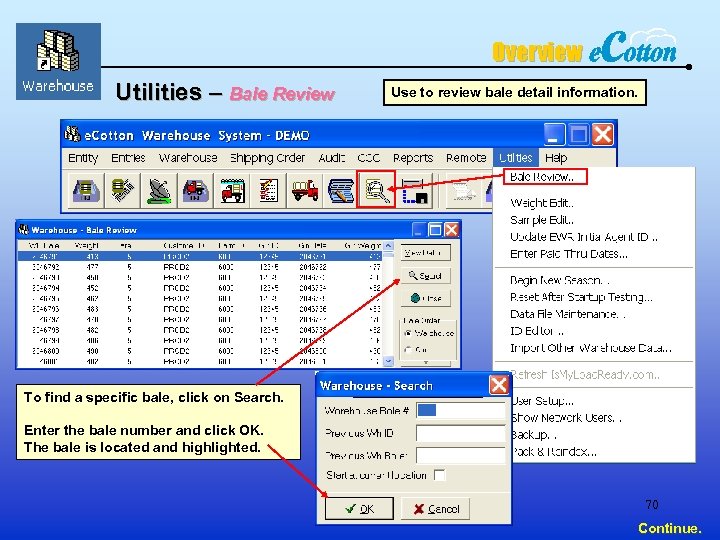This screenshot has height=540, width=720.
Task: Select Show Network Users entry
Action: [x=566, y=417]
